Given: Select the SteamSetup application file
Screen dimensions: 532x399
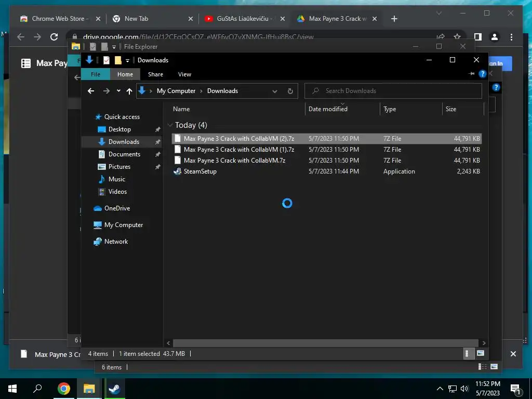Looking at the screenshot, I should [x=326, y=171].
